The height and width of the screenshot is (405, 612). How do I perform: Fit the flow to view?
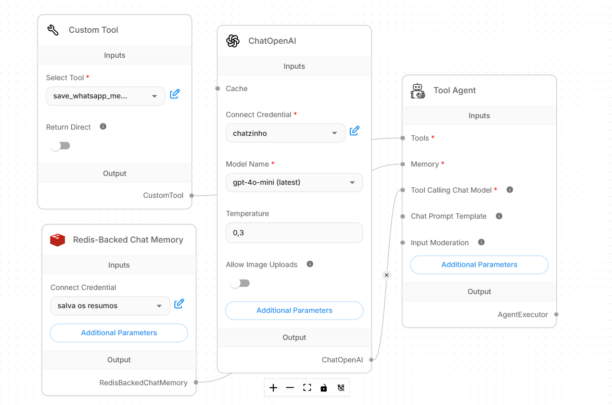pyautogui.click(x=307, y=387)
